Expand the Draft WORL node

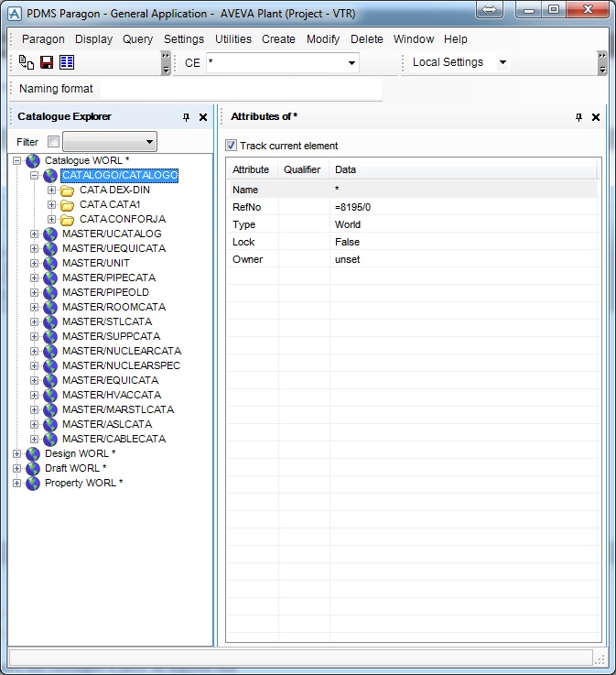click(x=16, y=469)
